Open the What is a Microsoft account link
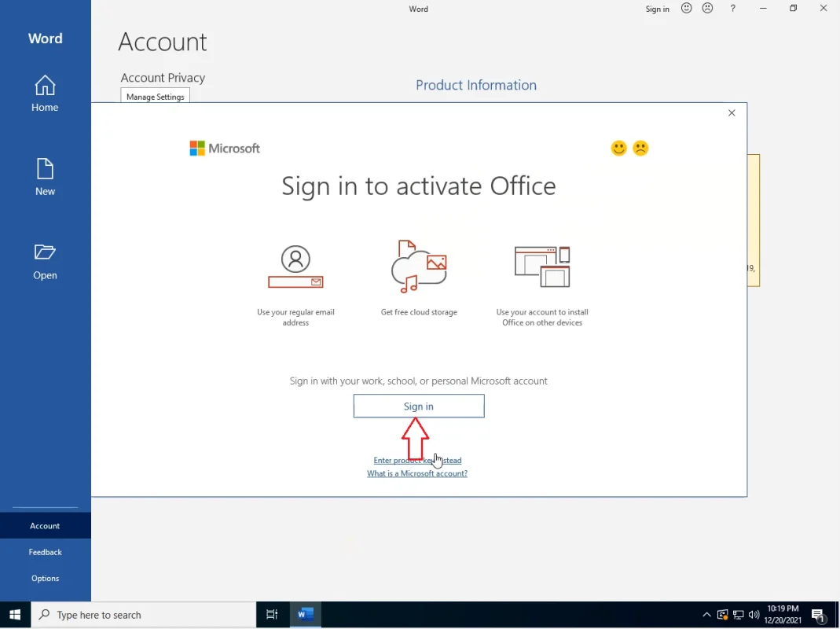The width and height of the screenshot is (840, 629). (417, 474)
